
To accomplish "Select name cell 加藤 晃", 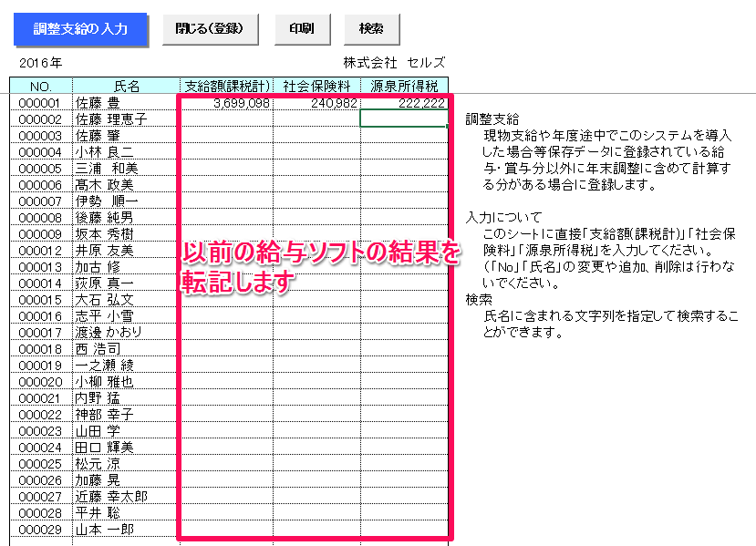I will (x=127, y=479).
